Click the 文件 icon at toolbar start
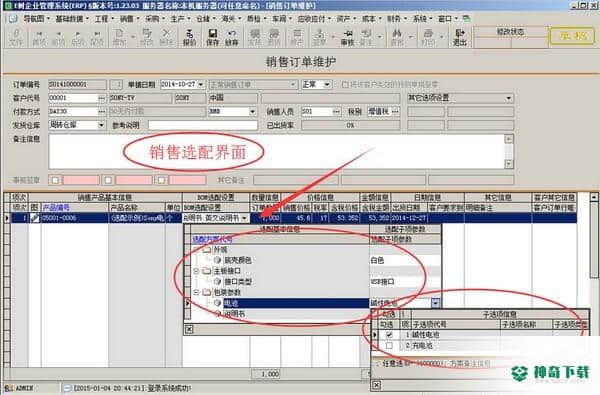The width and height of the screenshot is (600, 395). coord(16,37)
